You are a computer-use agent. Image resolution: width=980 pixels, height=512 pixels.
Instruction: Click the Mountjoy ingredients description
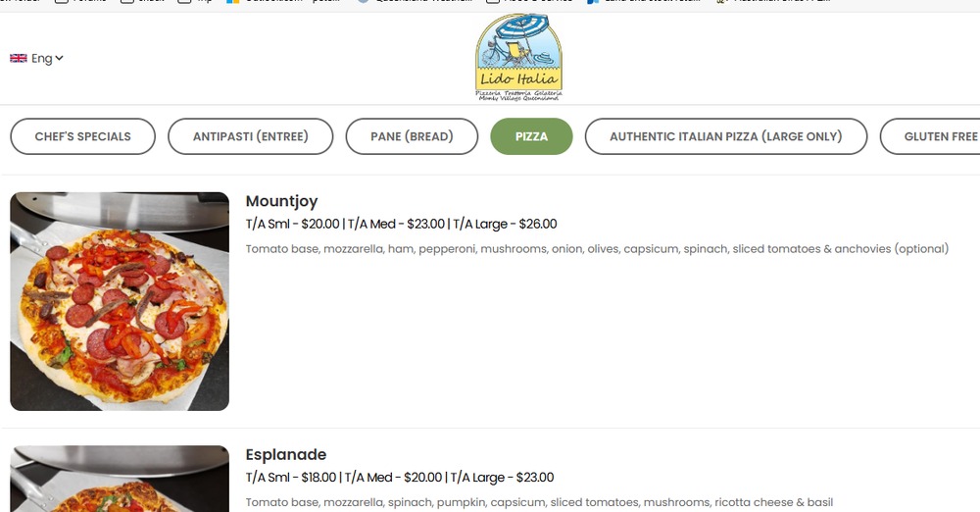click(597, 249)
